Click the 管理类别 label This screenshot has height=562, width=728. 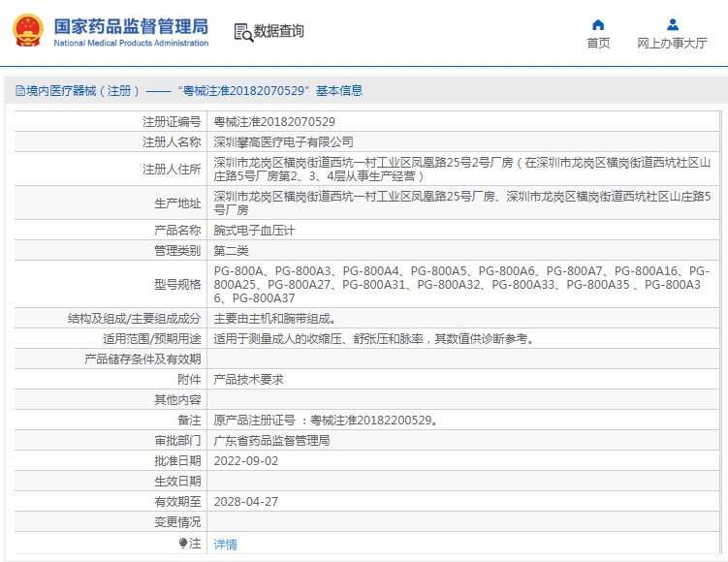[177, 251]
